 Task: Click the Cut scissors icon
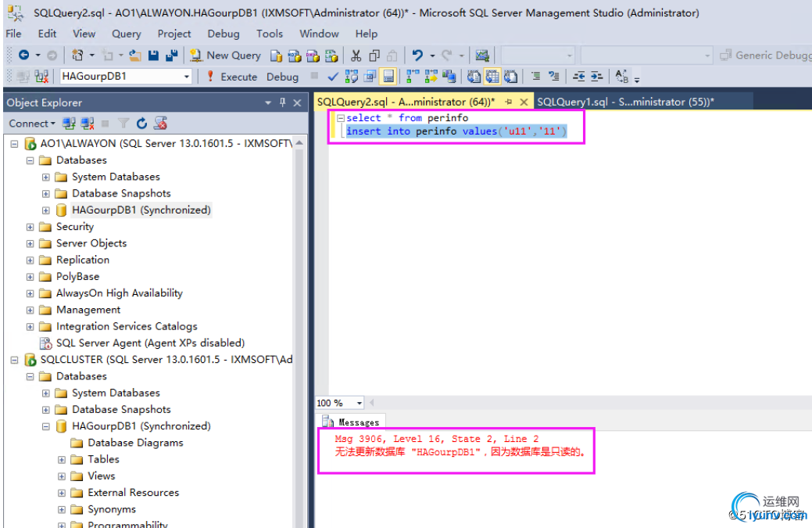356,56
